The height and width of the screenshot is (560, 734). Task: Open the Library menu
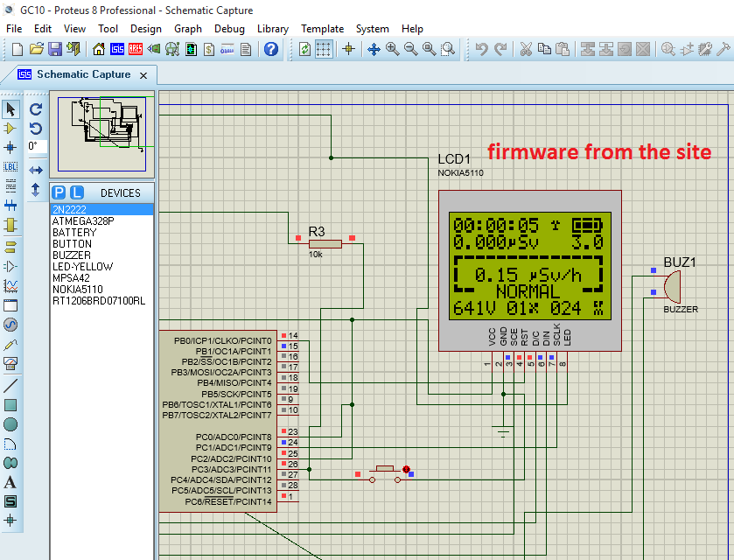pyautogui.click(x=272, y=29)
